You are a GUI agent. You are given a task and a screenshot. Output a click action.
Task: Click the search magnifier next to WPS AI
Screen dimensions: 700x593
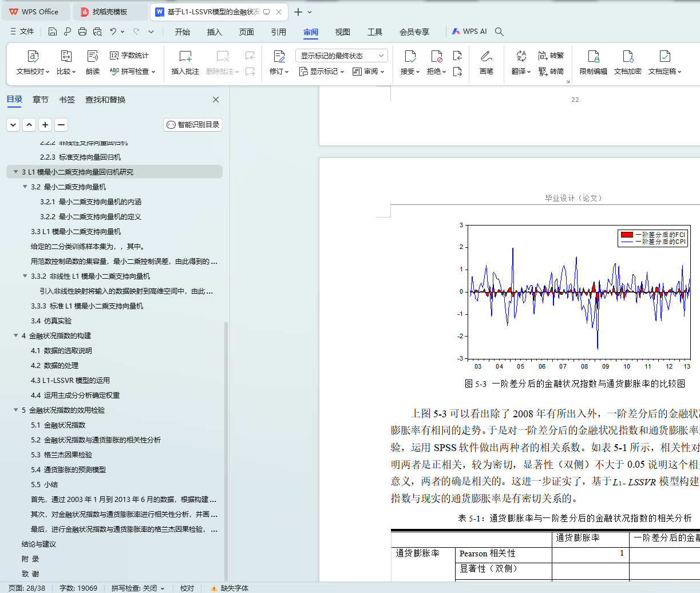pyautogui.click(x=499, y=31)
